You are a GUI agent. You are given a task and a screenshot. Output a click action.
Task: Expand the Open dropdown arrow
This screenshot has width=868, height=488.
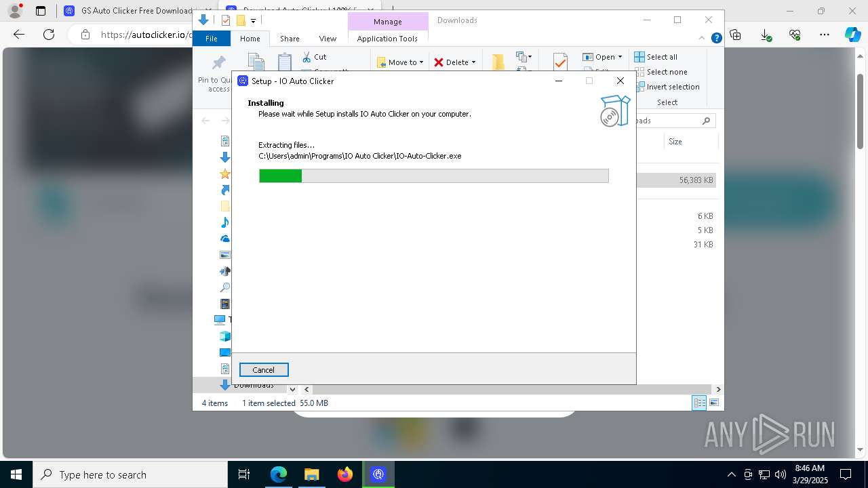[x=620, y=57]
